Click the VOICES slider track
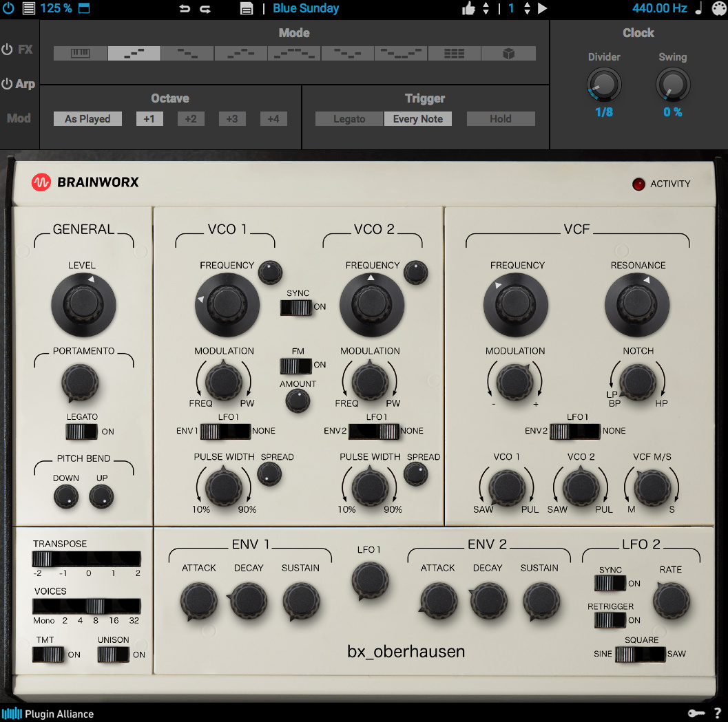Screen dimensions: 728x722 pos(86,606)
